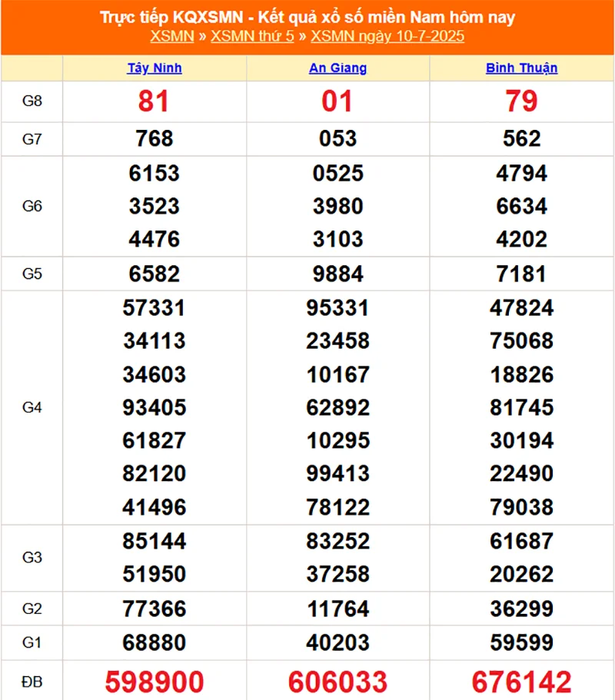The width and height of the screenshot is (615, 700).
Task: Click the G8 result 81 for Tây Ninh
Action: point(154,101)
